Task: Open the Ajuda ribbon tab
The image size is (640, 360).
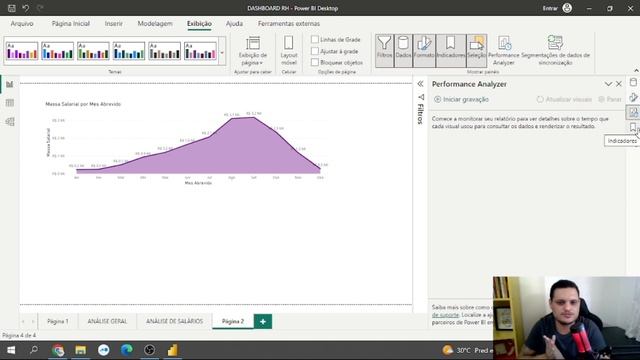Action: (234, 24)
